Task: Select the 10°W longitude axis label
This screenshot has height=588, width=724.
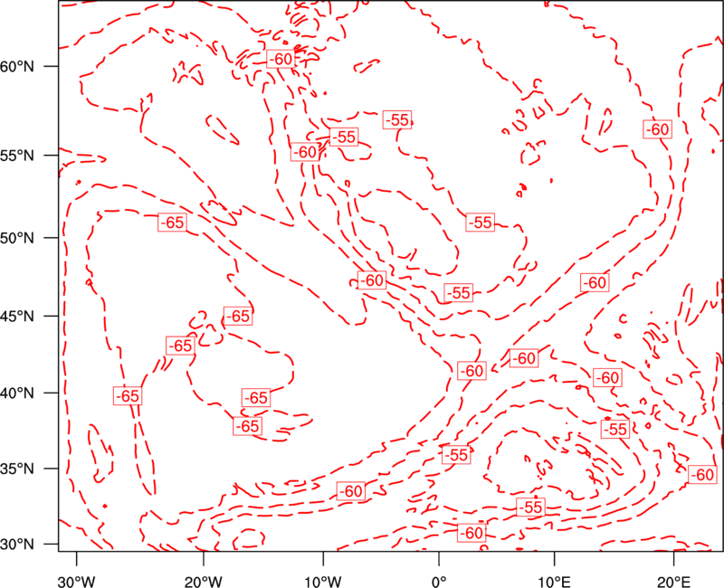Action: (x=322, y=582)
